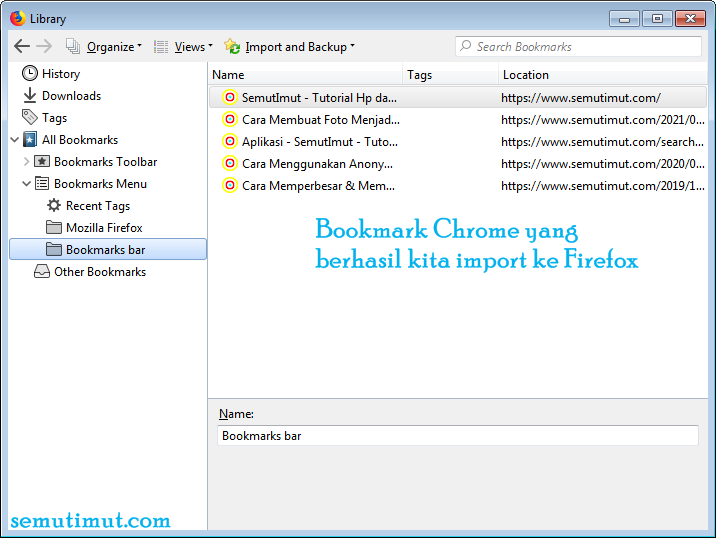Select Tags in the sidebar

click(x=54, y=118)
